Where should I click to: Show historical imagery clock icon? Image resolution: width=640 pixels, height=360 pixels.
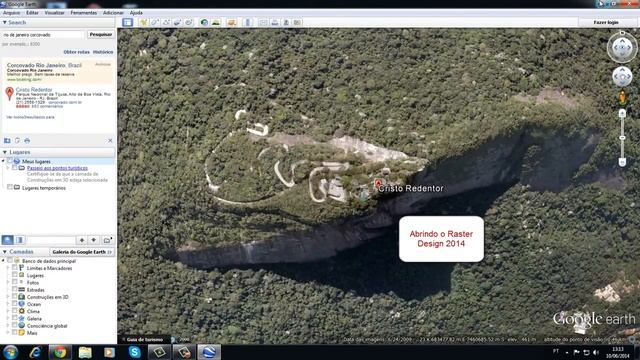coord(204,22)
